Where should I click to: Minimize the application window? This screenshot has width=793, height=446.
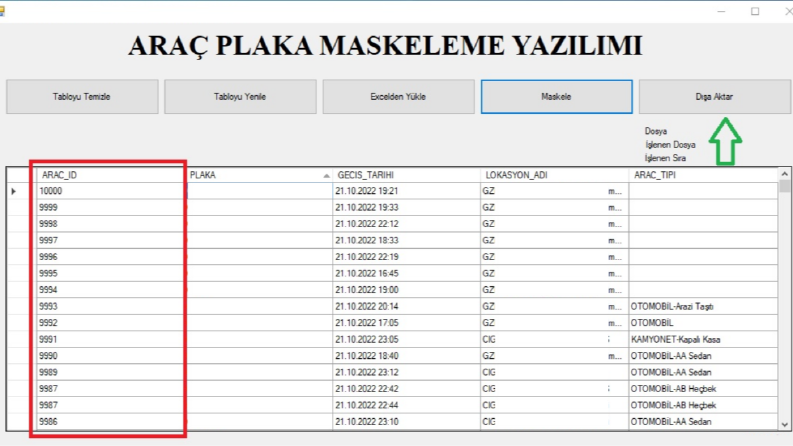[721, 11]
